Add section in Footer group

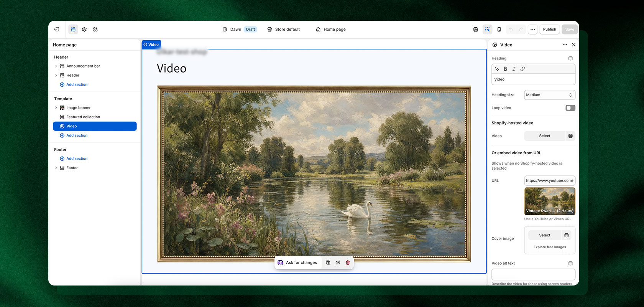pos(74,158)
